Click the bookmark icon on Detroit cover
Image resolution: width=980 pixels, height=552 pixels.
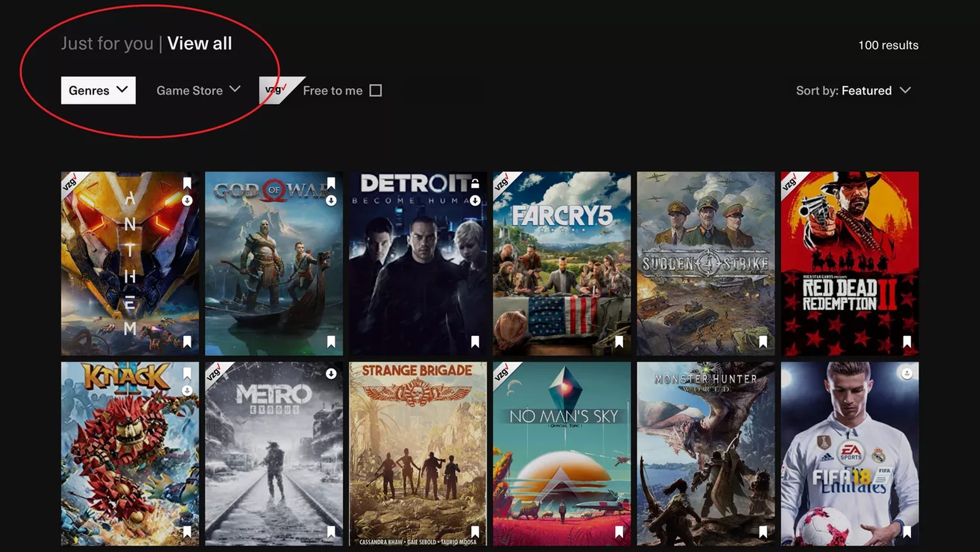[475, 342]
